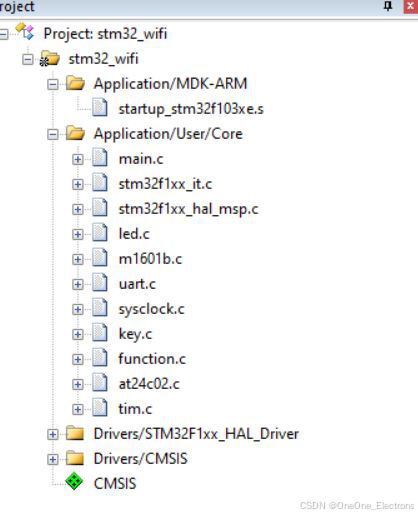Select the 'Project: stm32_wifi' label
Screen dimensions: 418x517
105,34
